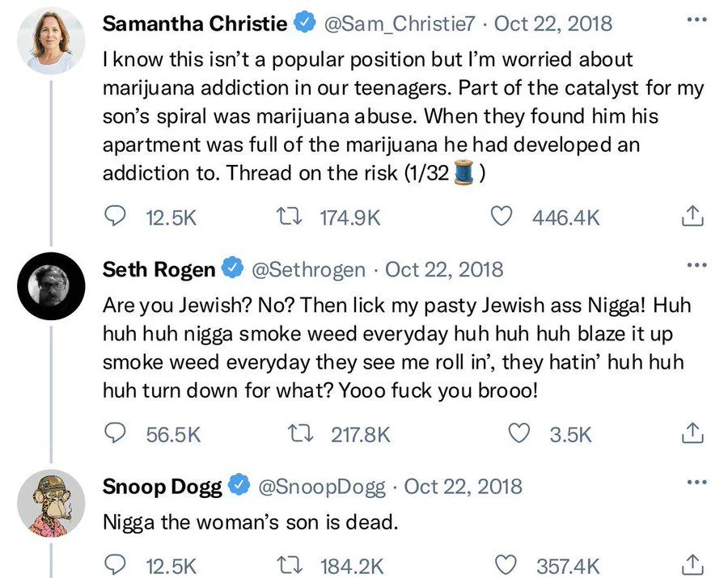Like Snoop Dogg's tweet

click(x=503, y=564)
